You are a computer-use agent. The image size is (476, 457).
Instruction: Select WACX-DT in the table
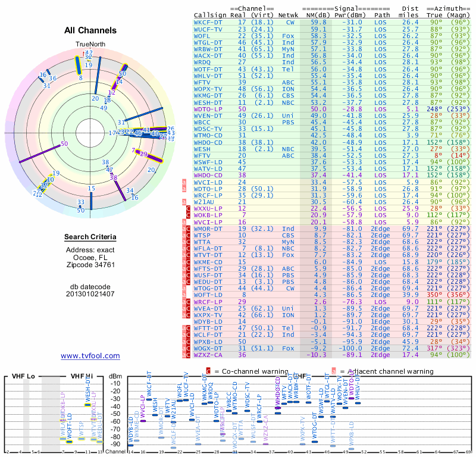click(208, 55)
